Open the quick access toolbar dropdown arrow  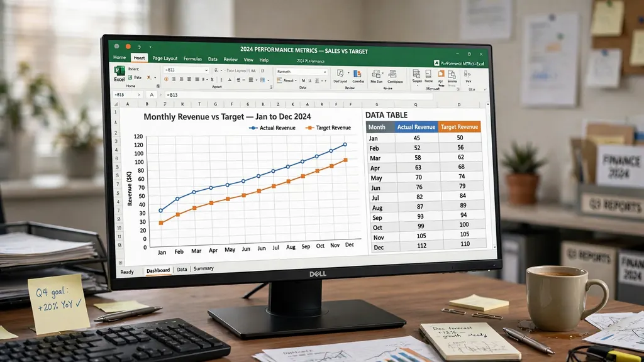(150, 47)
